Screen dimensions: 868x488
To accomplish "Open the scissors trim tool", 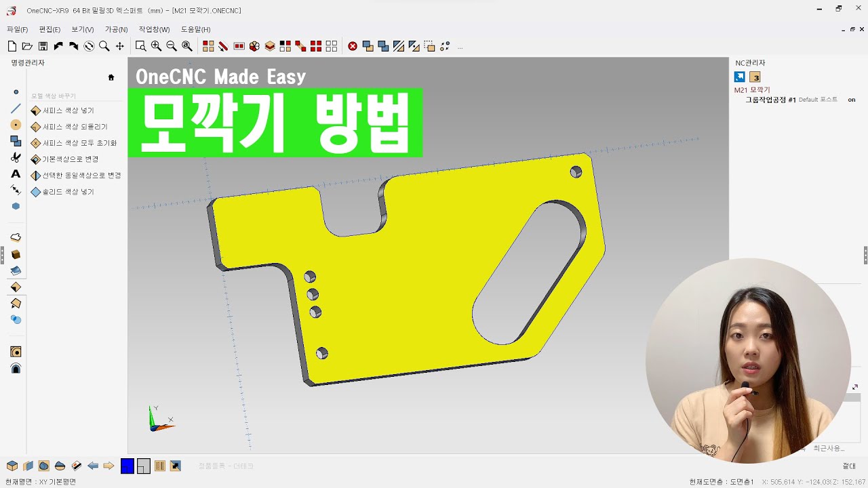I will 16,157.
